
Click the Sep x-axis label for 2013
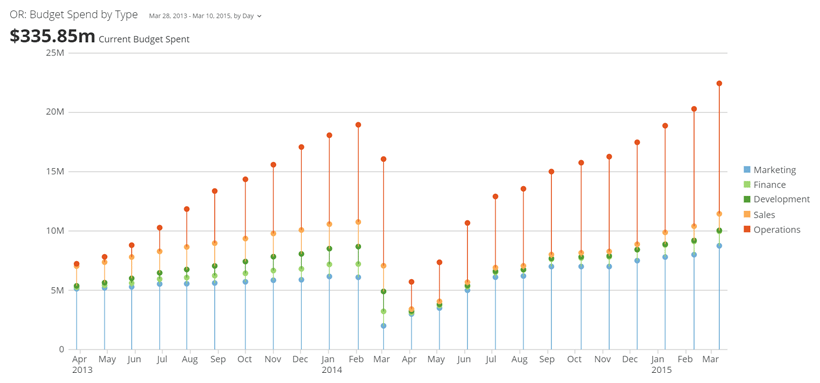pyautogui.click(x=217, y=360)
